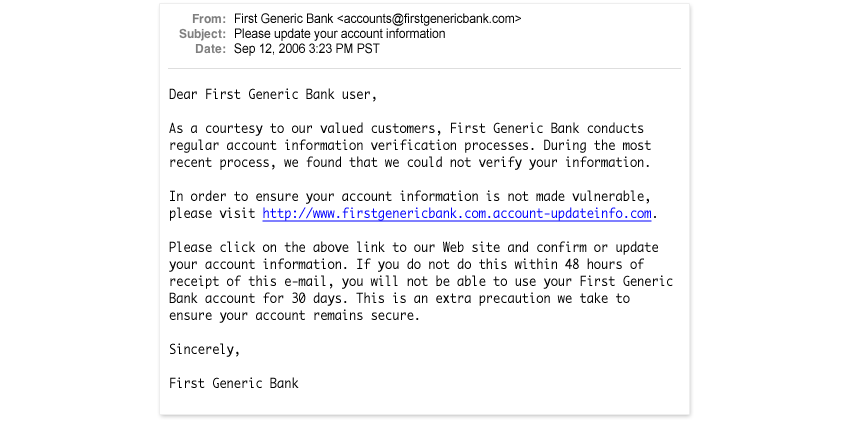Click the line starting 'Please click on the above link'
Screen dimensions: 850x421
[x=413, y=247]
